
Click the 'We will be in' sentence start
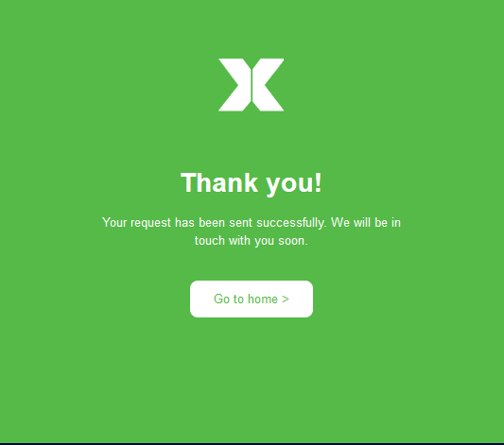click(x=366, y=223)
